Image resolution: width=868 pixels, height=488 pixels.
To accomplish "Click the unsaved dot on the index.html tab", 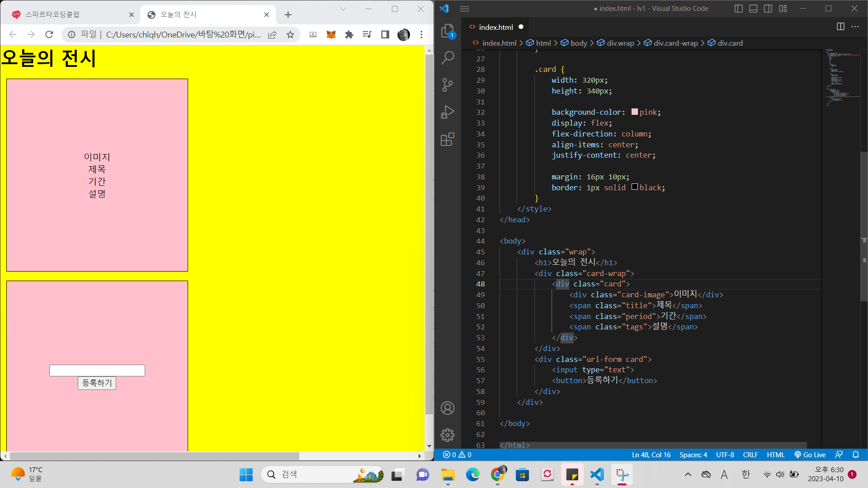I will [x=521, y=27].
